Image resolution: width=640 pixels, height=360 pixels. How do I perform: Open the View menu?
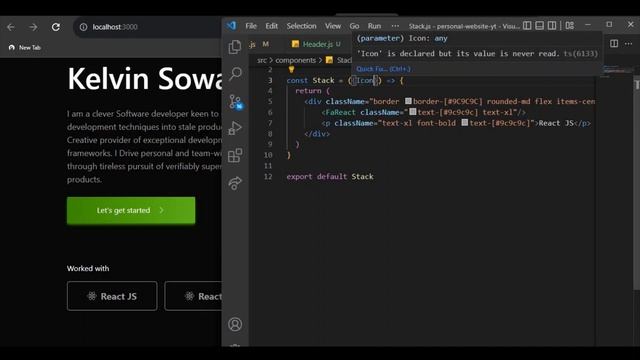click(333, 26)
